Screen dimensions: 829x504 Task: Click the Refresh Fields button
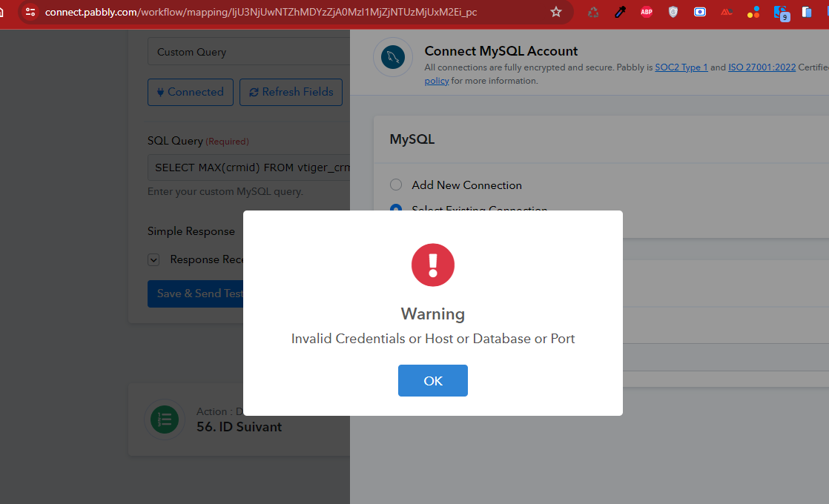coord(291,92)
